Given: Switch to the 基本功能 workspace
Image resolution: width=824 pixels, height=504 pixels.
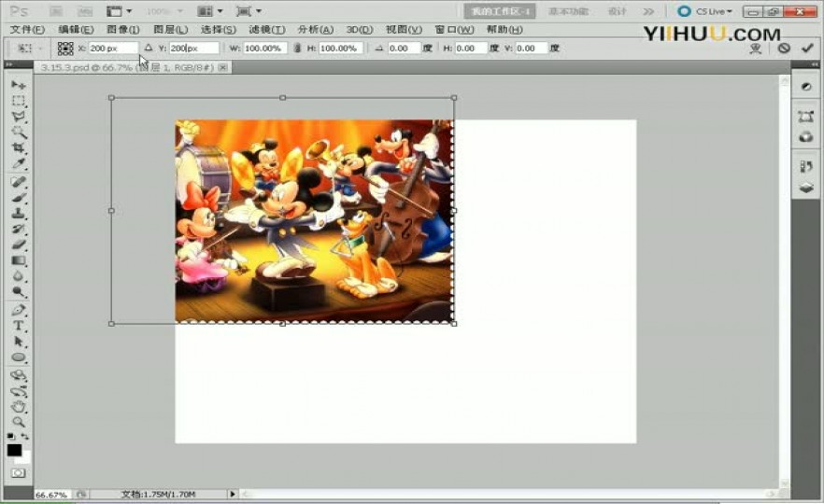Looking at the screenshot, I should (x=568, y=11).
